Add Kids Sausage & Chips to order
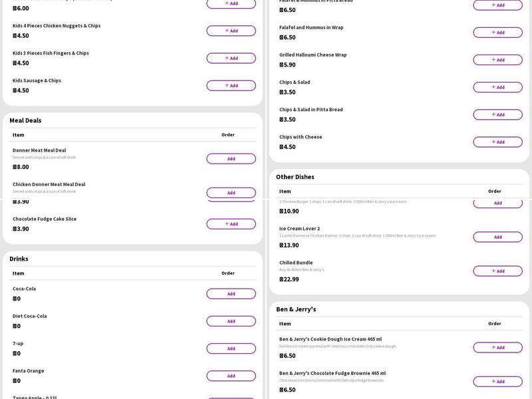Viewport: 532px width, 399px height. click(x=231, y=85)
